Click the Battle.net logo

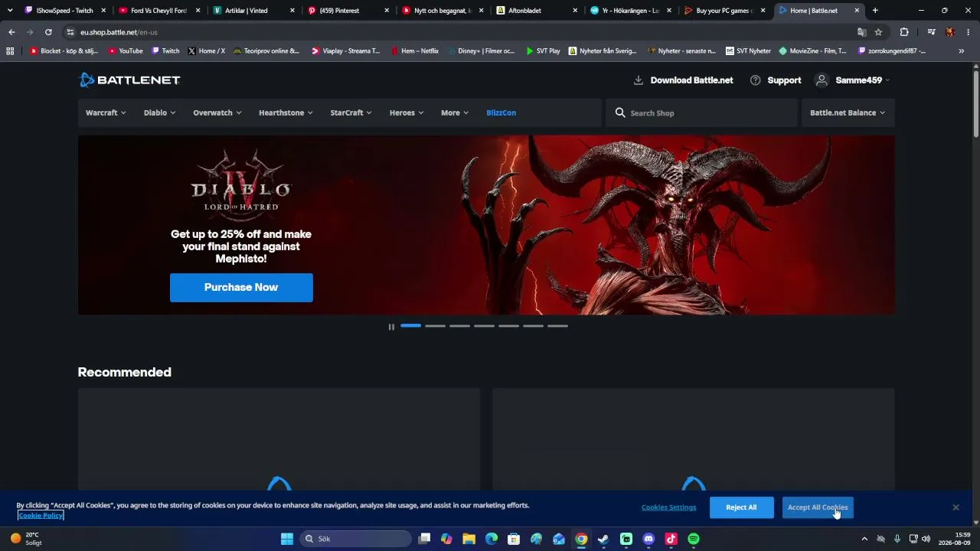click(129, 80)
